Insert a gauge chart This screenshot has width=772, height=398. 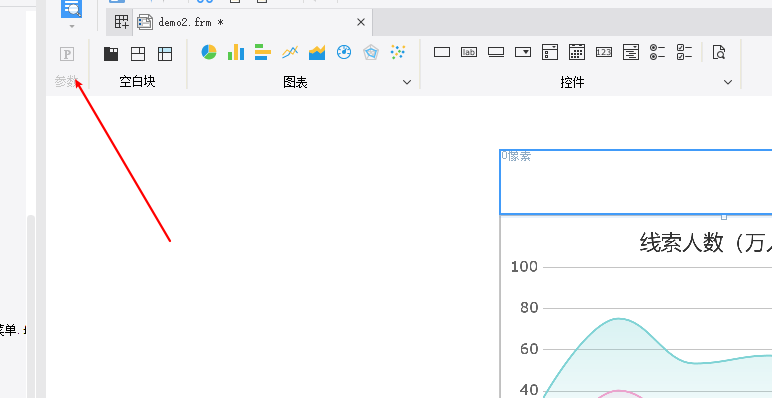[344, 52]
